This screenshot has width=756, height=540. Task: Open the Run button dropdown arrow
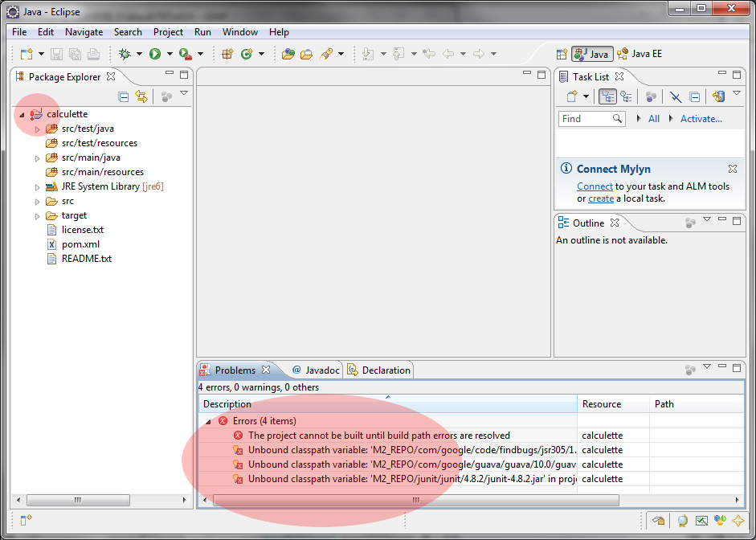(170, 54)
